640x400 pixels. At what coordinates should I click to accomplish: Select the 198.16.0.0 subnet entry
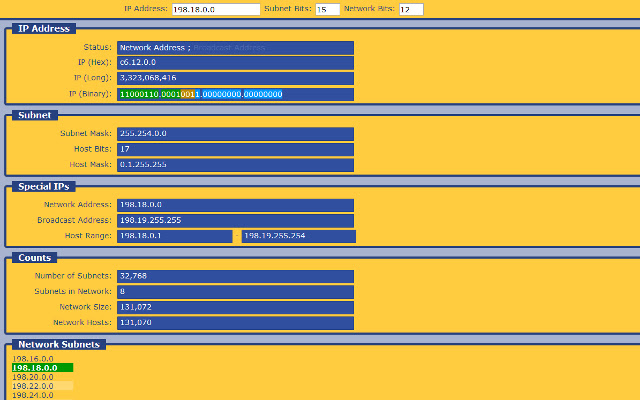(33, 359)
